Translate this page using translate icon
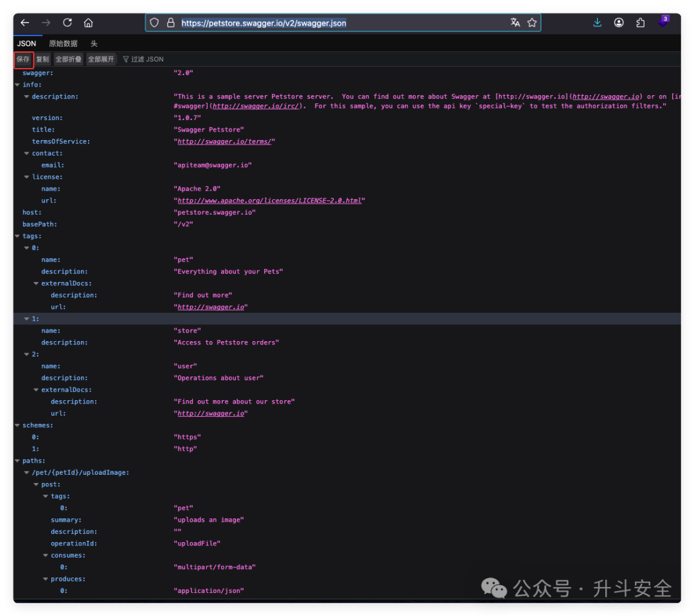694x616 pixels. (x=515, y=22)
